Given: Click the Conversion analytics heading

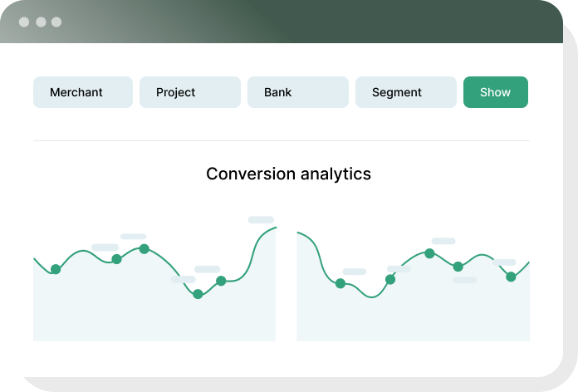Looking at the screenshot, I should coord(288,174).
